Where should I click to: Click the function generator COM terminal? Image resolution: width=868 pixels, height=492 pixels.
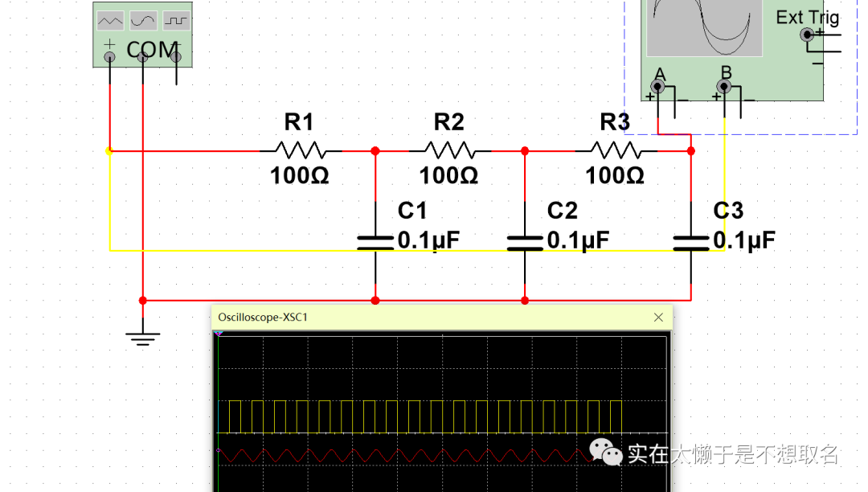point(142,56)
